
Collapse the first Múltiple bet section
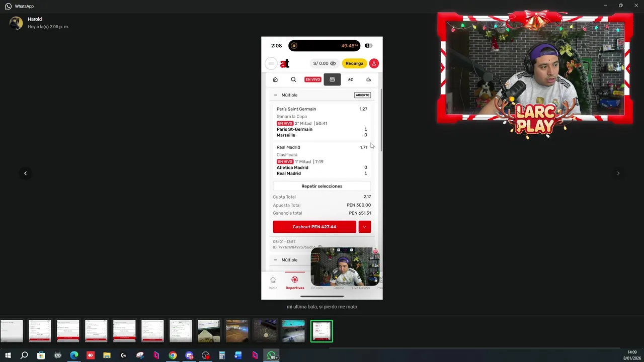275,95
